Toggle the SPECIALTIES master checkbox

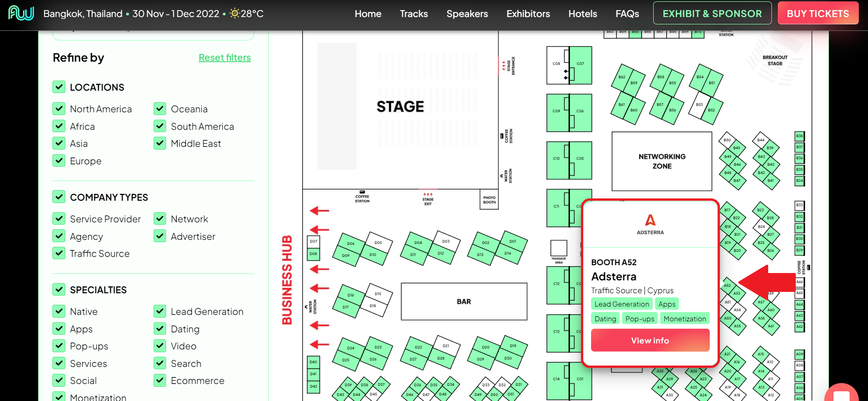tap(59, 290)
